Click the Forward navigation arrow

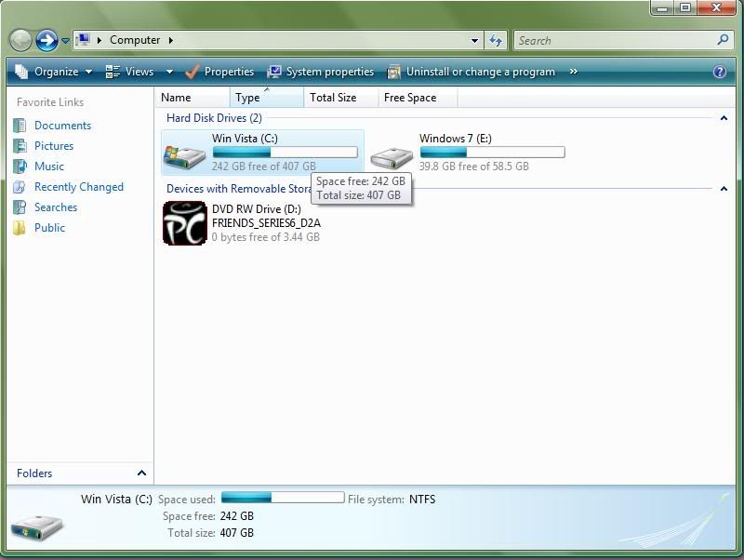(x=47, y=40)
